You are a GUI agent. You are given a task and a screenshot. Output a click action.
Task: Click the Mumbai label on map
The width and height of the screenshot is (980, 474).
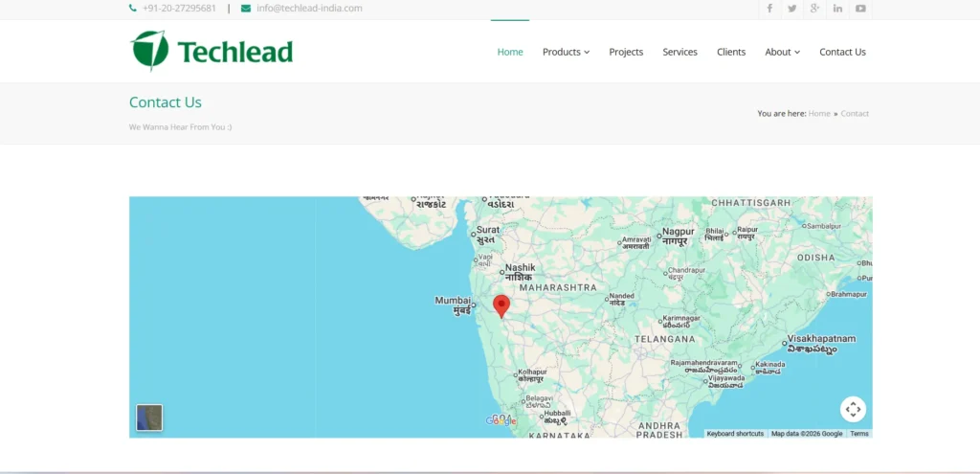[453, 305]
